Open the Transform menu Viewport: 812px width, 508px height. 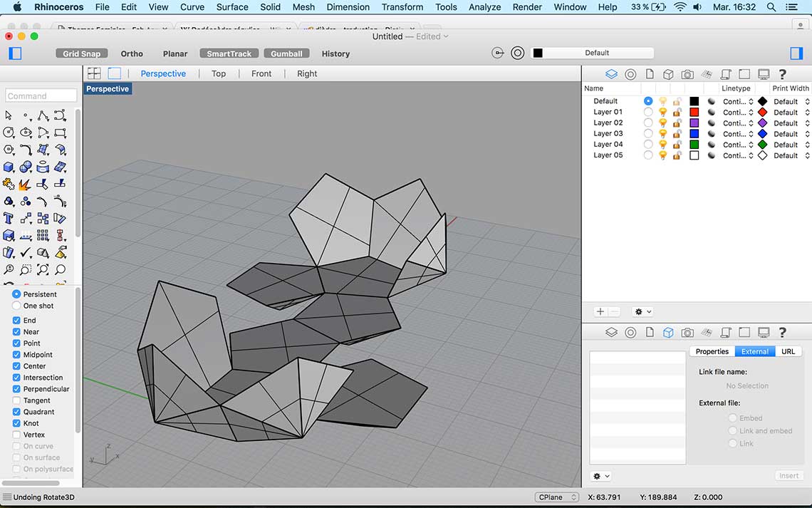click(x=402, y=6)
